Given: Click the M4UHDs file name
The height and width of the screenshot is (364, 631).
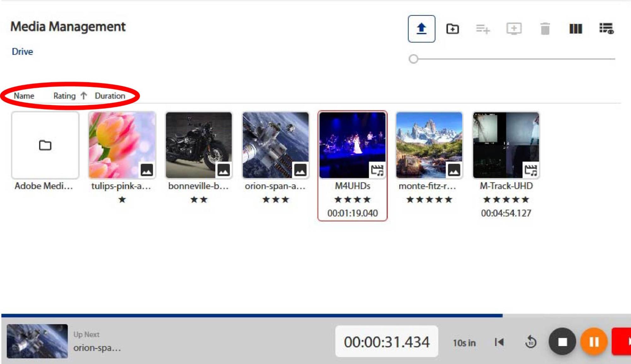Looking at the screenshot, I should pyautogui.click(x=353, y=186).
